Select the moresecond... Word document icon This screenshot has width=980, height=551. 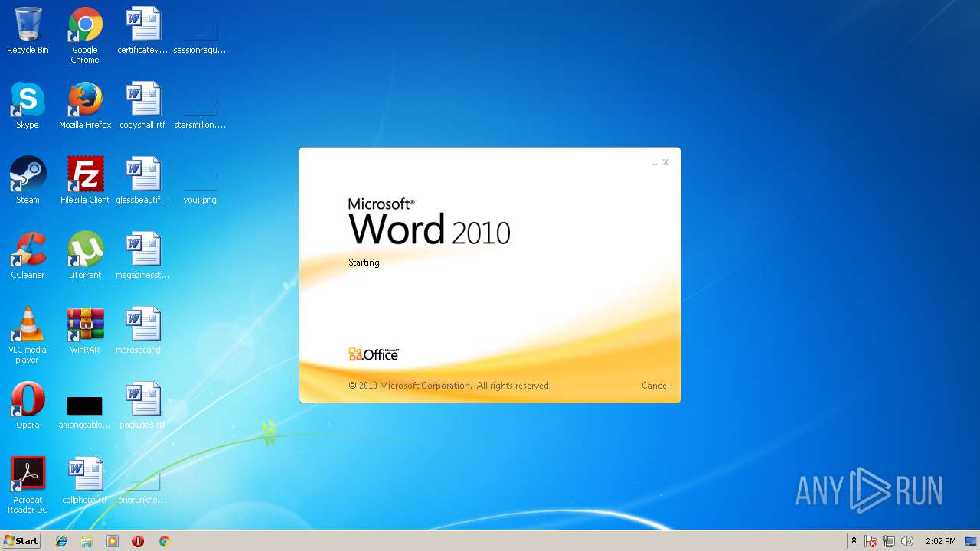[x=142, y=331]
